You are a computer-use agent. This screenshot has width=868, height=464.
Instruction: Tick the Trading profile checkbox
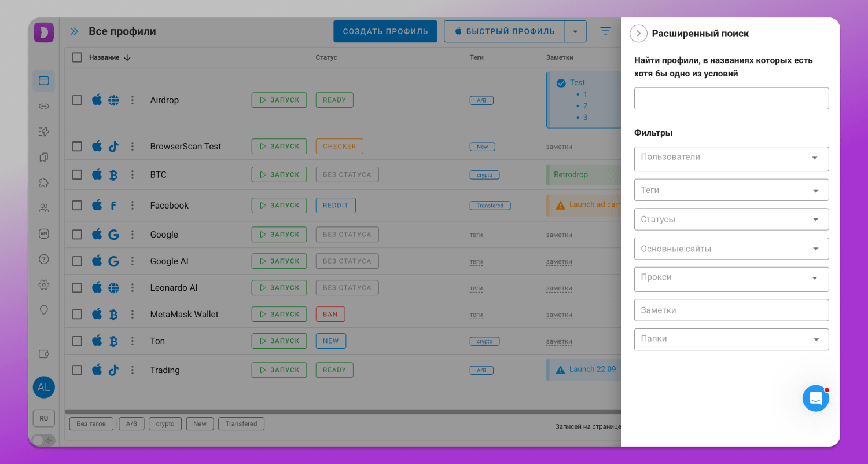tap(77, 370)
